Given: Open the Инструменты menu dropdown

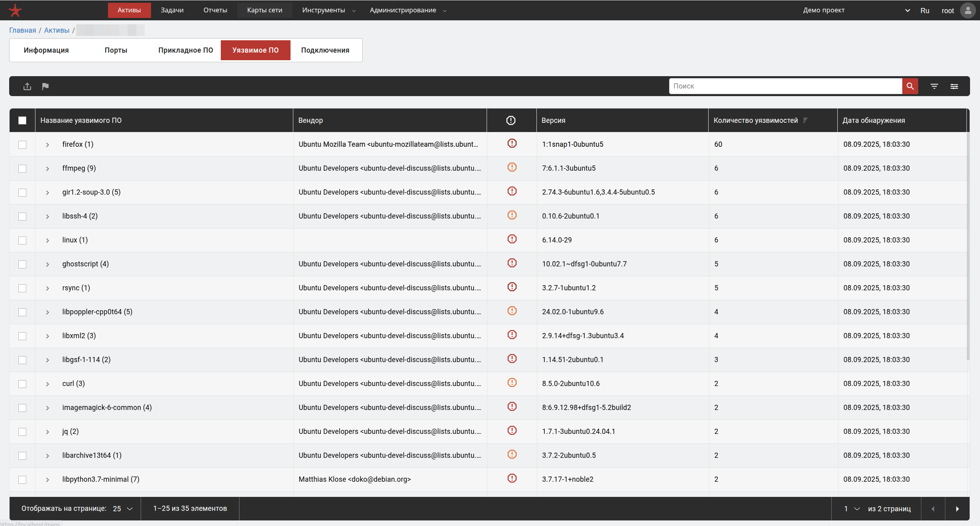Looking at the screenshot, I should click(x=328, y=10).
